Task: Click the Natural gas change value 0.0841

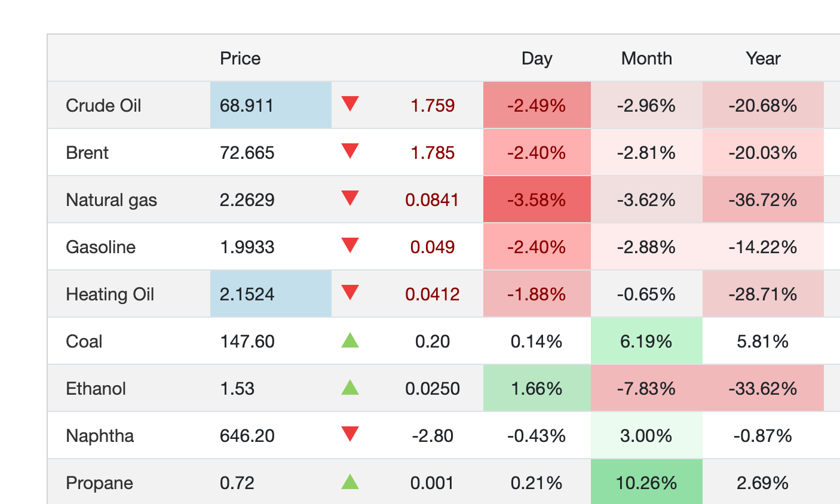Action: [433, 200]
